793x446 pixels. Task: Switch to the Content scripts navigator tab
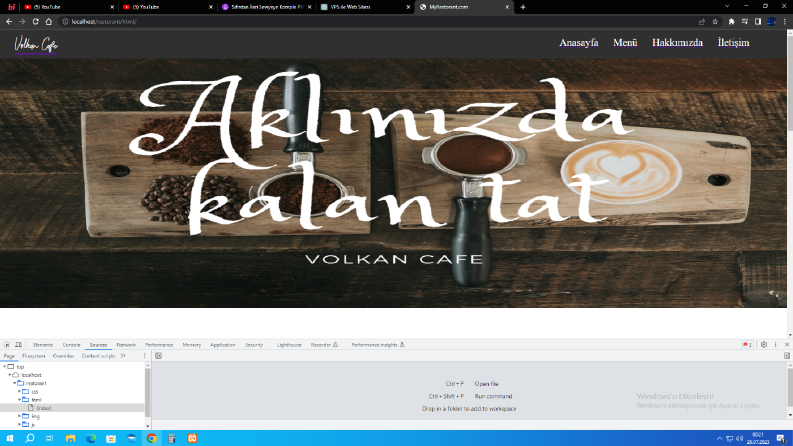tap(98, 356)
